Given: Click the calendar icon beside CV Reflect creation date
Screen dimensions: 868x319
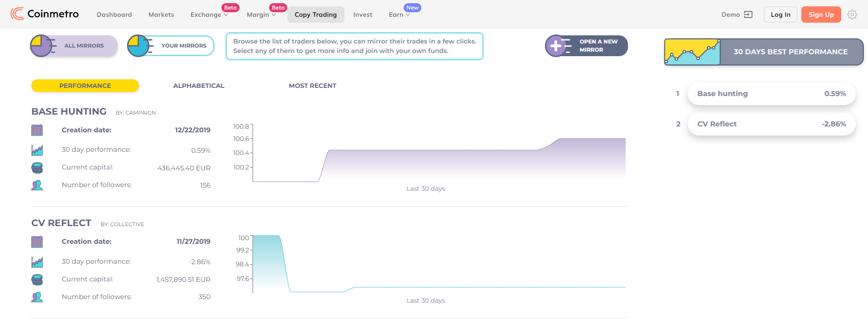Looking at the screenshot, I should tap(37, 242).
